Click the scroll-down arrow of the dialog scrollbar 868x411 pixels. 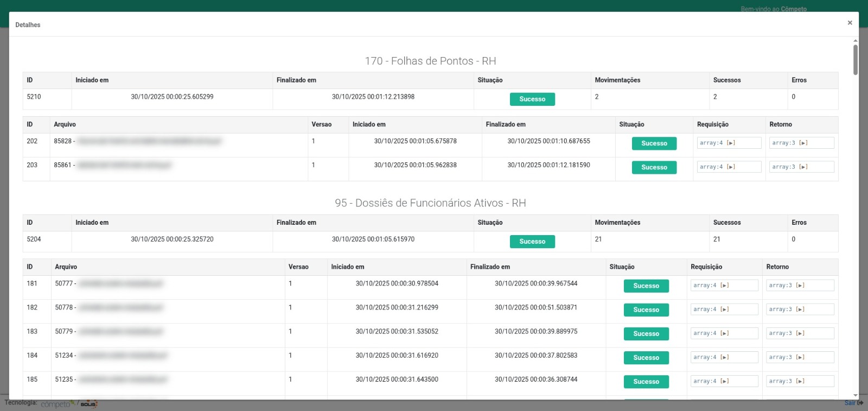[x=855, y=396]
